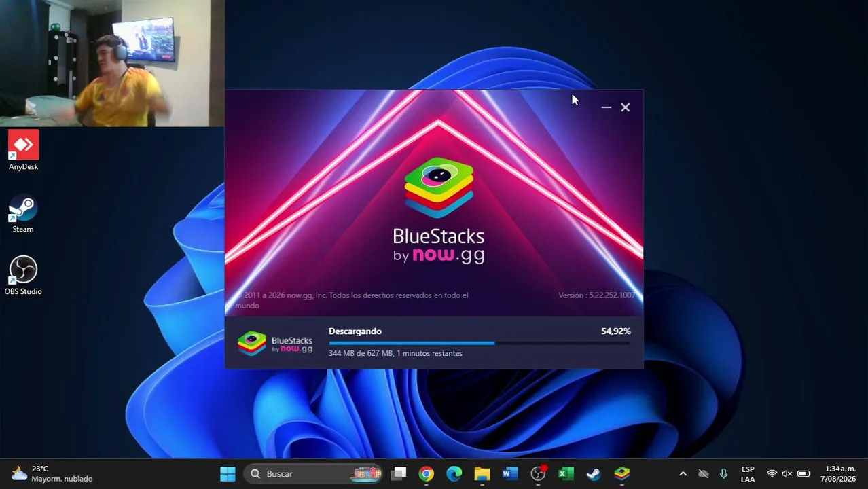The image size is (868, 489).
Task: Click the muted volume tray icon
Action: tap(787, 474)
